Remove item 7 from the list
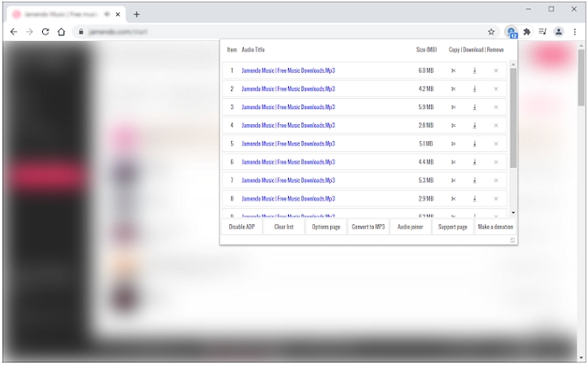The image size is (588, 365). (496, 180)
